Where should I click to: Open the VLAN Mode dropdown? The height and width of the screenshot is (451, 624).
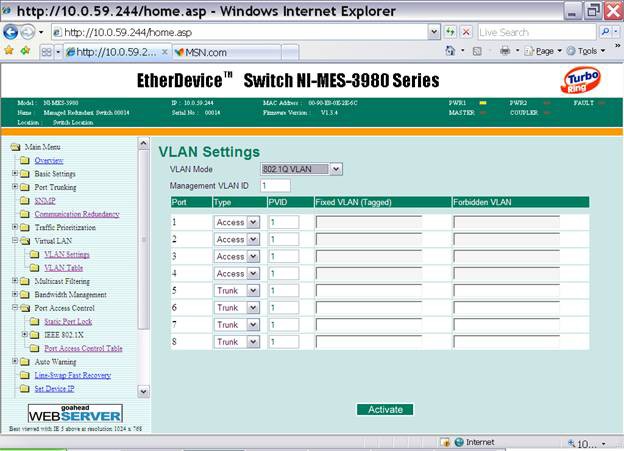click(301, 169)
